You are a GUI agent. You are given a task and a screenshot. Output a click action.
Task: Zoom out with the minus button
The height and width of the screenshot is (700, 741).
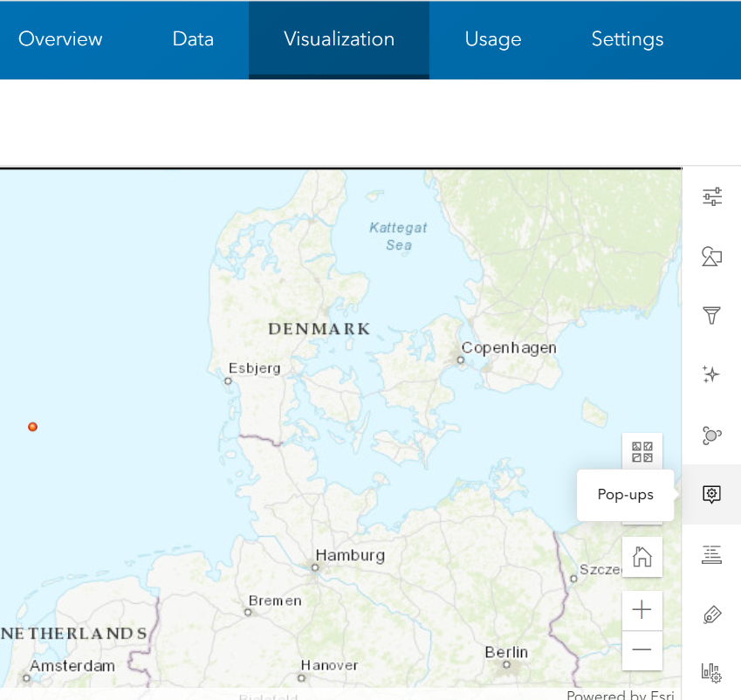point(642,650)
